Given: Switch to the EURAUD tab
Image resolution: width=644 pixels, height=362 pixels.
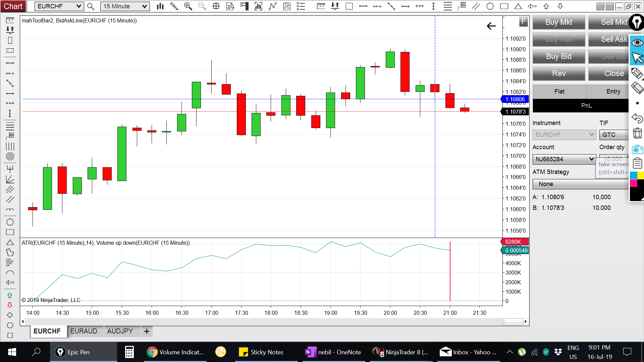Looking at the screenshot, I should (x=84, y=331).
